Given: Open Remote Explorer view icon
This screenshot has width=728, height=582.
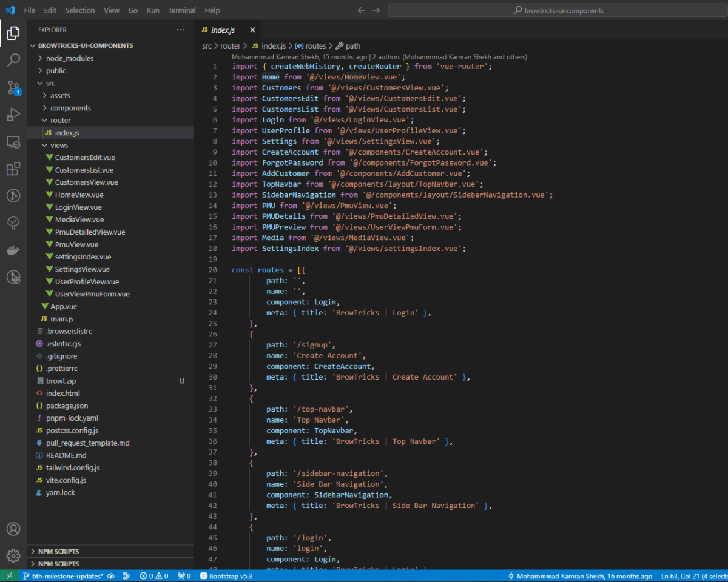Looking at the screenshot, I should [x=13, y=142].
